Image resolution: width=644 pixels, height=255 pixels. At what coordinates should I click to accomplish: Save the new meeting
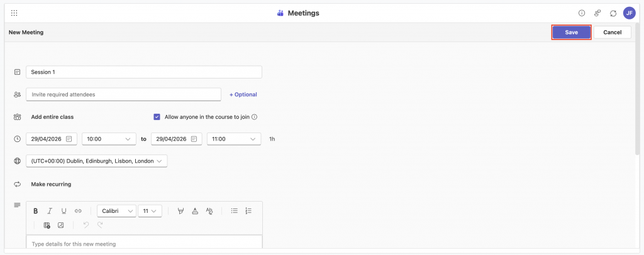point(571,32)
